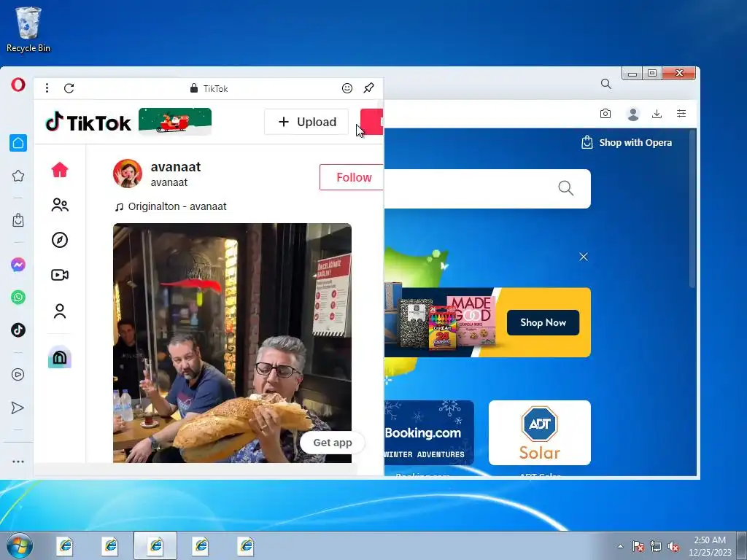Take a snapshot with camera icon

(605, 113)
